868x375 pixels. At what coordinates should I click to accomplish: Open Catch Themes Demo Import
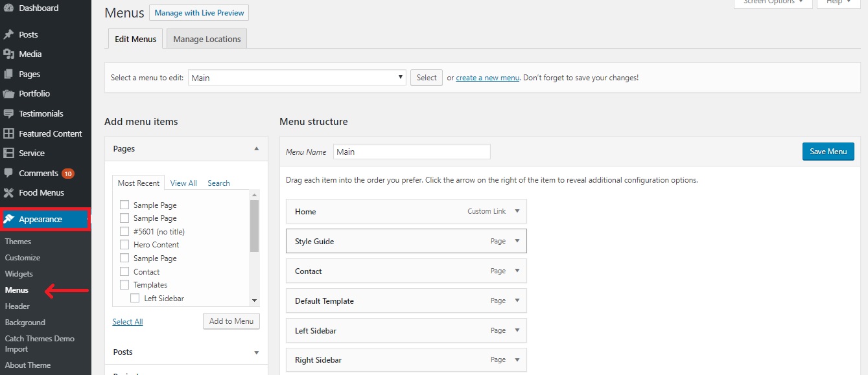40,344
